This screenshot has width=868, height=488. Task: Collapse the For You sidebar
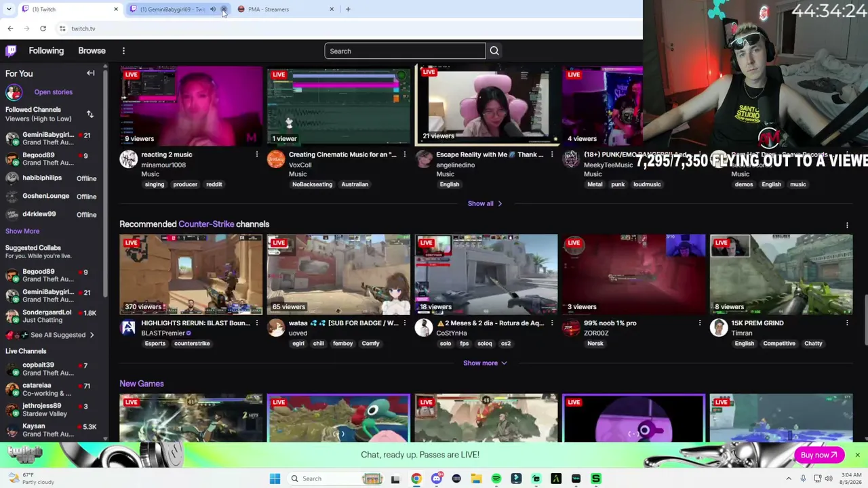90,73
